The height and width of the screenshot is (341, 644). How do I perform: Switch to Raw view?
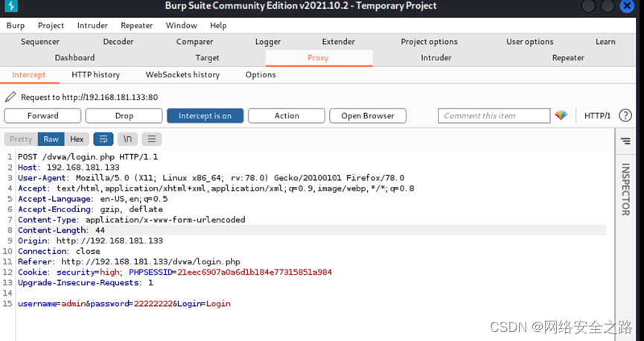point(51,139)
